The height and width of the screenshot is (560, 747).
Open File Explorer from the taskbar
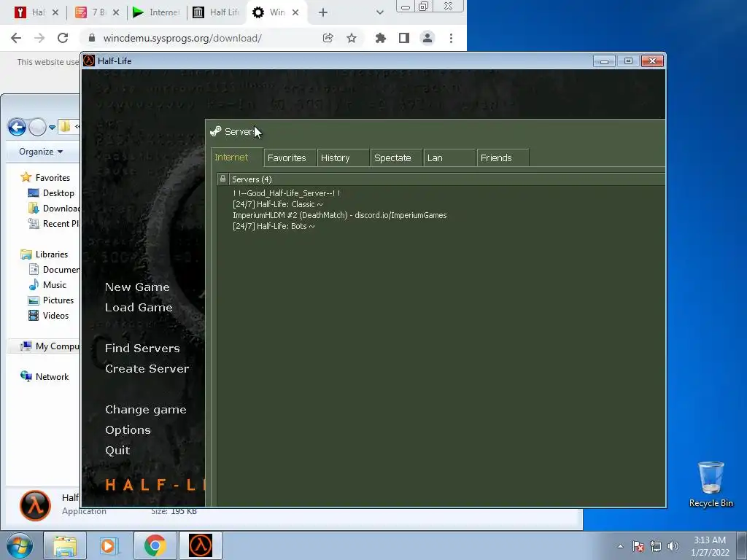point(65,545)
